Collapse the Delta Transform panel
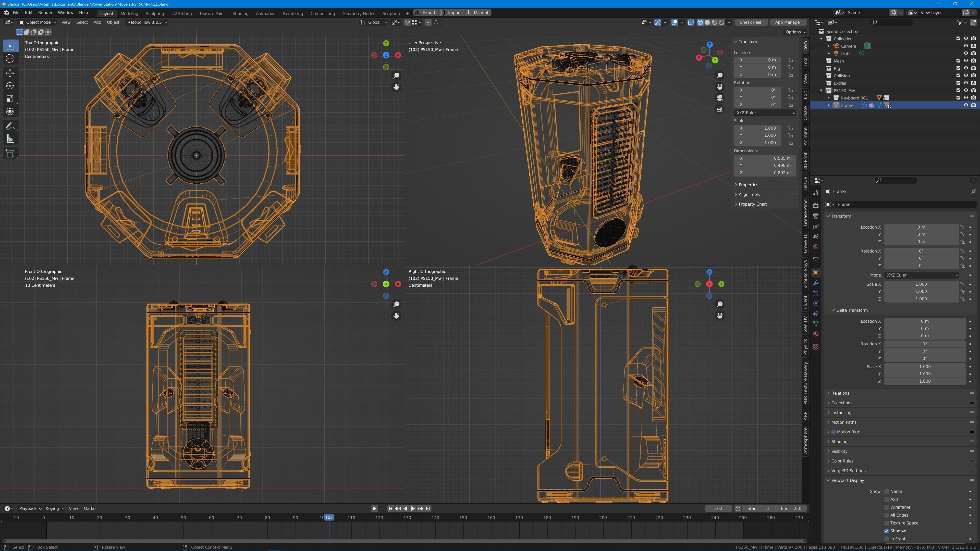The width and height of the screenshot is (980, 551). [x=851, y=311]
